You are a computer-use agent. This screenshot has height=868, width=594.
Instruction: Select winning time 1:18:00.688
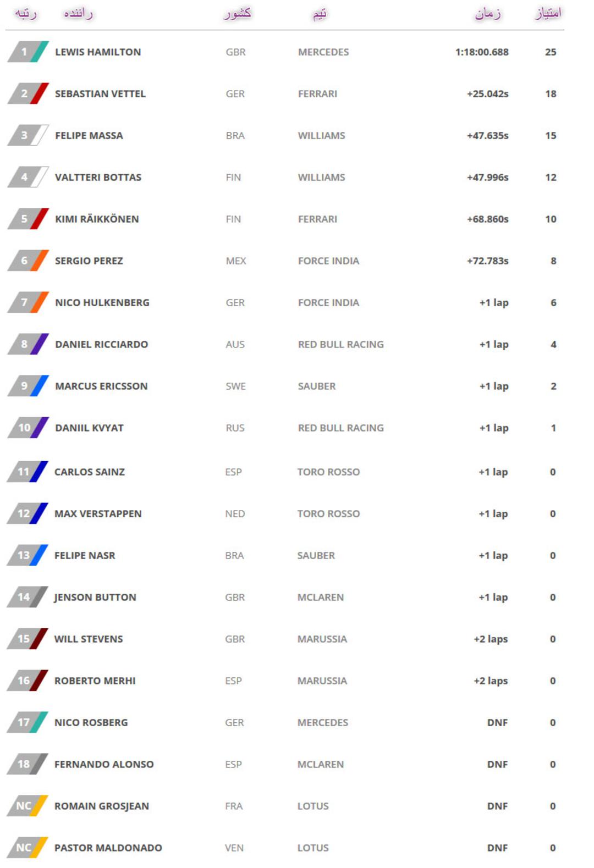(482, 52)
